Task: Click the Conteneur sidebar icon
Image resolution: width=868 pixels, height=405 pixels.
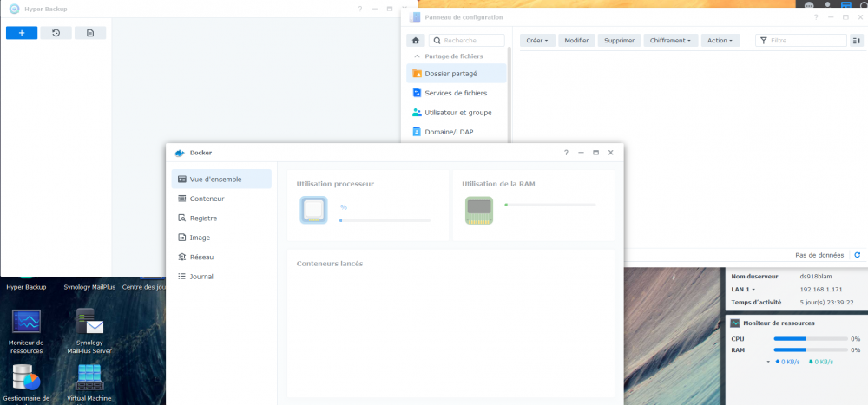Action: click(181, 199)
